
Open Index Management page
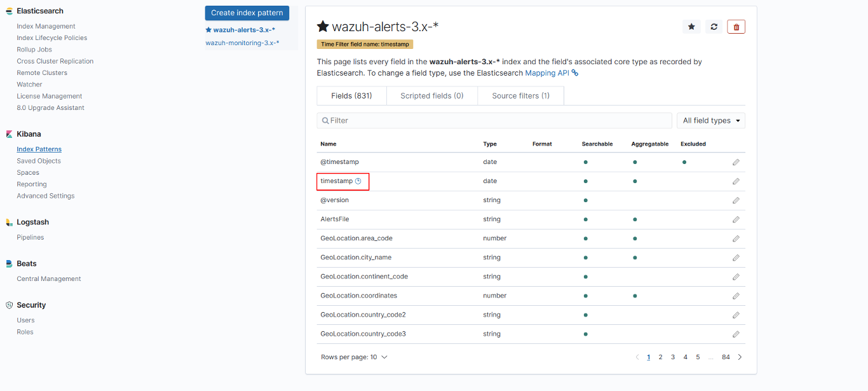(x=46, y=26)
